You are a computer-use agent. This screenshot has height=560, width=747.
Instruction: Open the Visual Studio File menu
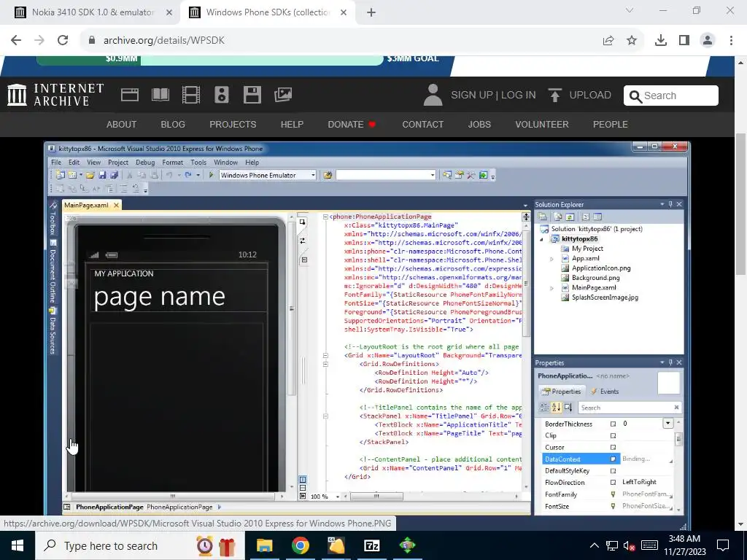pos(56,163)
